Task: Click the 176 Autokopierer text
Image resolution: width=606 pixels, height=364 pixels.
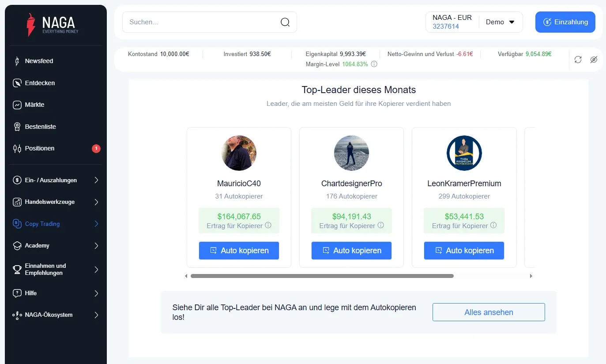Action: point(351,196)
